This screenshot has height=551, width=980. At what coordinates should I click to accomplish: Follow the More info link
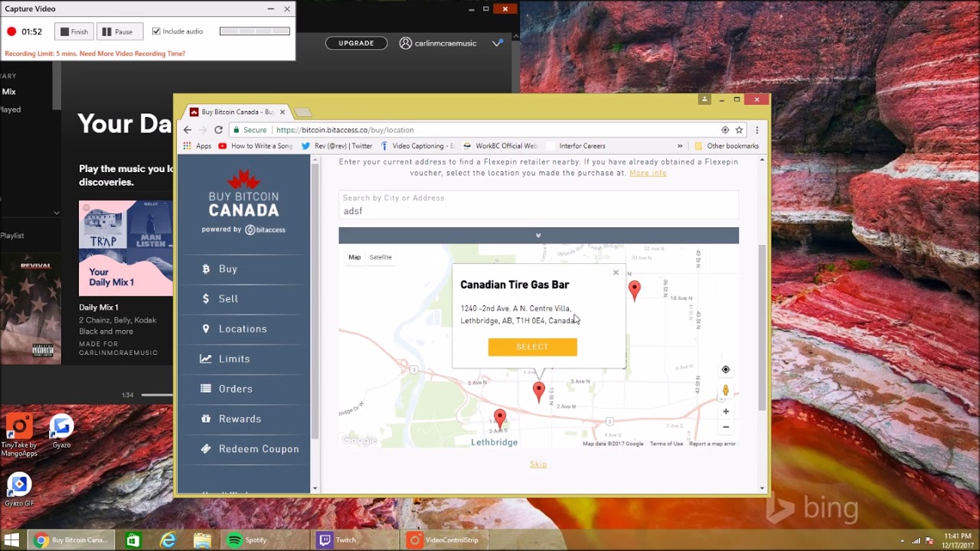[648, 173]
